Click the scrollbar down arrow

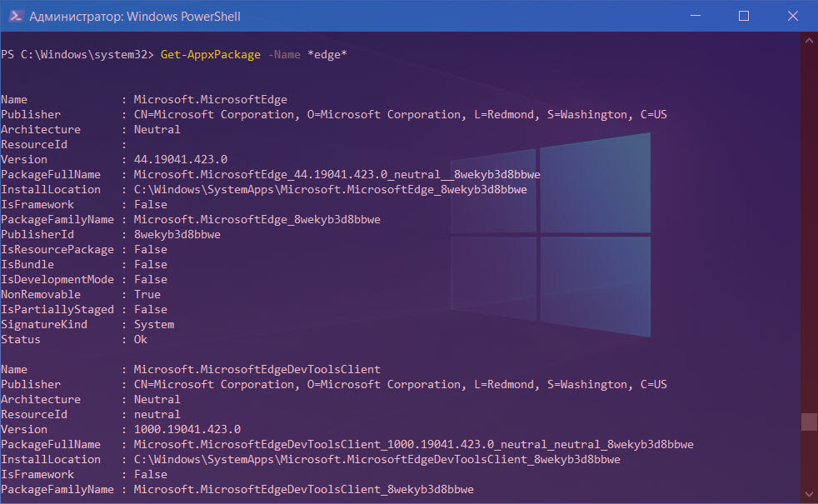[809, 495]
